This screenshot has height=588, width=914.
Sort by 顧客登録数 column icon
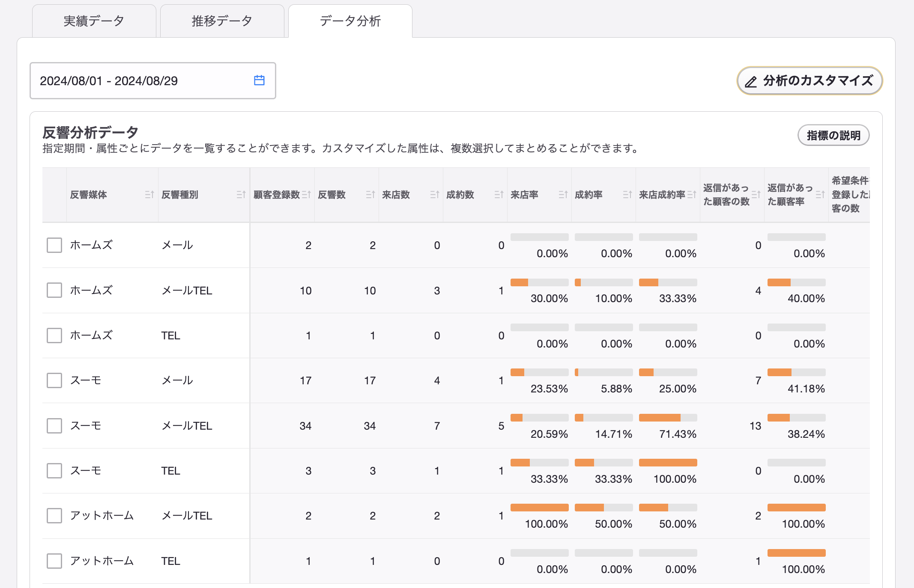(306, 195)
